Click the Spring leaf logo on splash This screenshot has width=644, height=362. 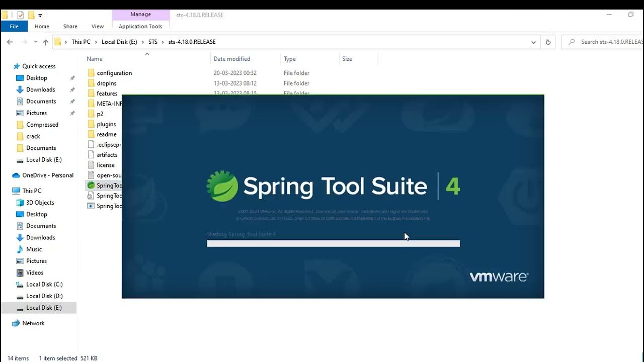coord(222,186)
